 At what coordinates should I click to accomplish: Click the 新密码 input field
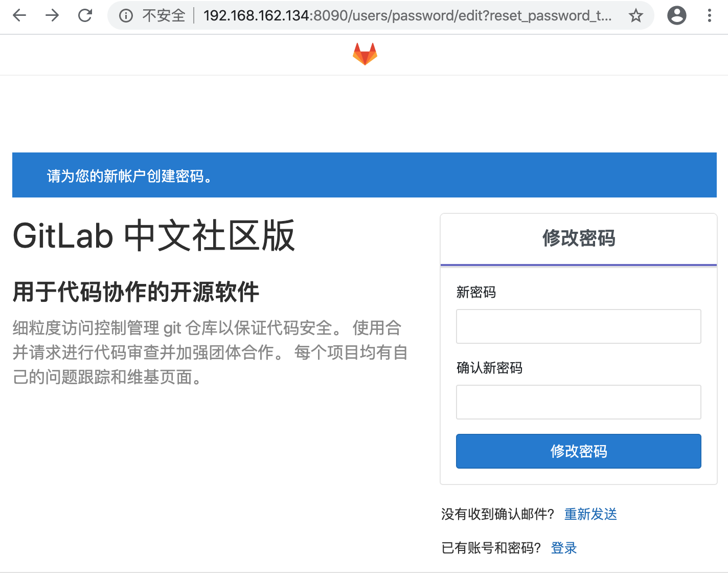tap(579, 326)
